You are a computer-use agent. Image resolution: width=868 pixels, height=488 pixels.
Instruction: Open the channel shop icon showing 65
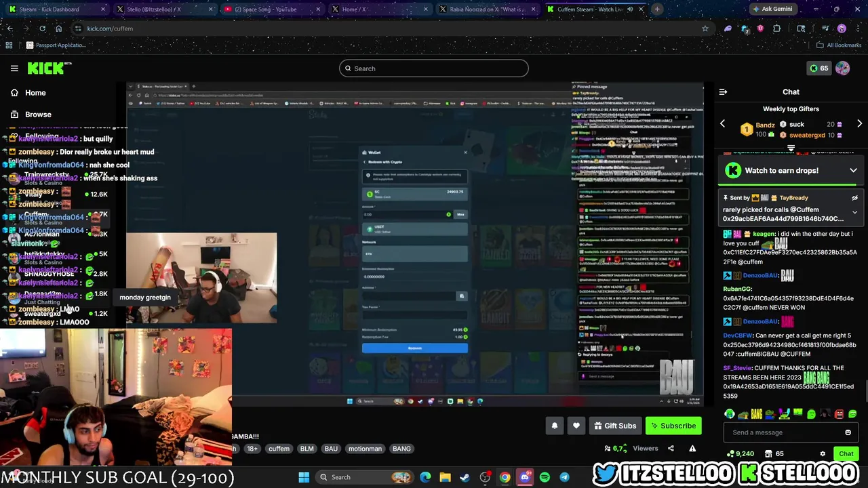click(x=774, y=453)
